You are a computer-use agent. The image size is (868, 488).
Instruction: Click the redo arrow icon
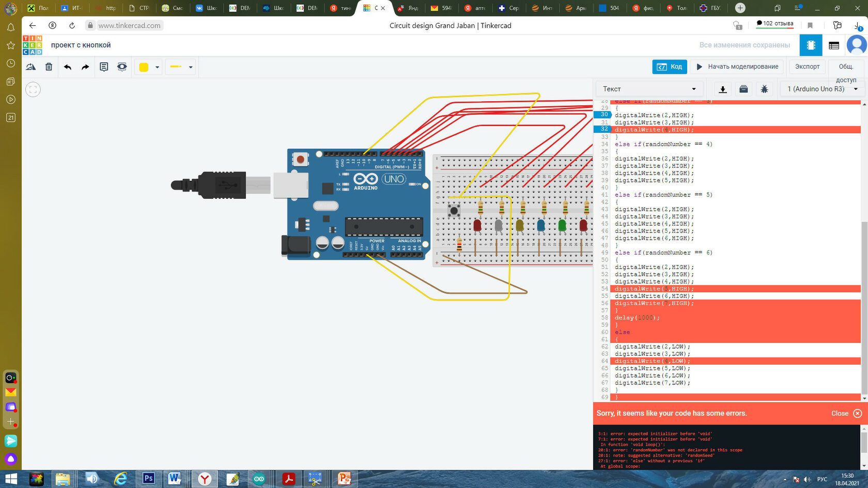tap(85, 67)
